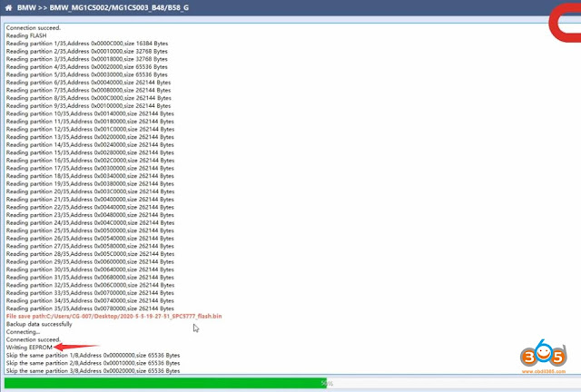Select 'Skip the same partition 1/8' line

(93, 355)
